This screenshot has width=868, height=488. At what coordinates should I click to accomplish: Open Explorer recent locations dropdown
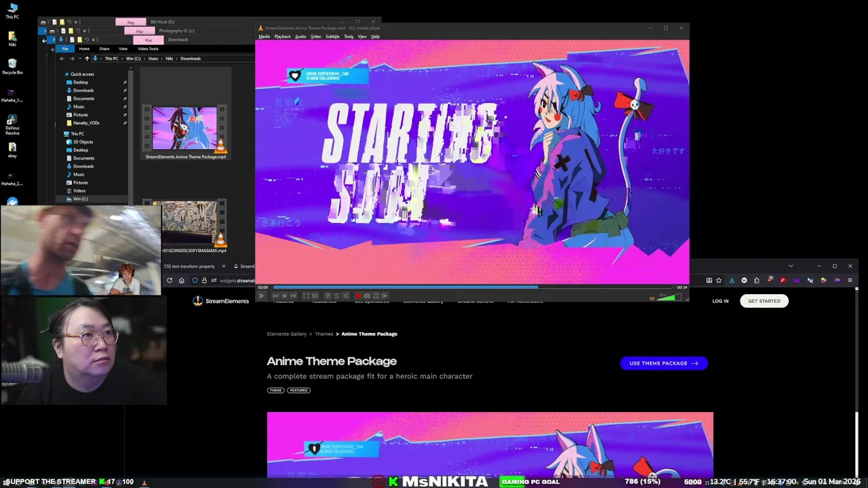tap(80, 58)
